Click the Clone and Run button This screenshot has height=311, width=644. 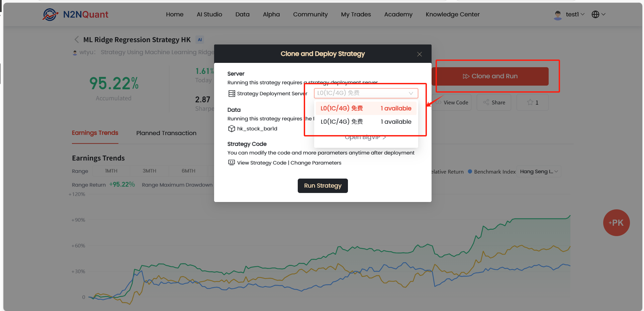point(490,76)
